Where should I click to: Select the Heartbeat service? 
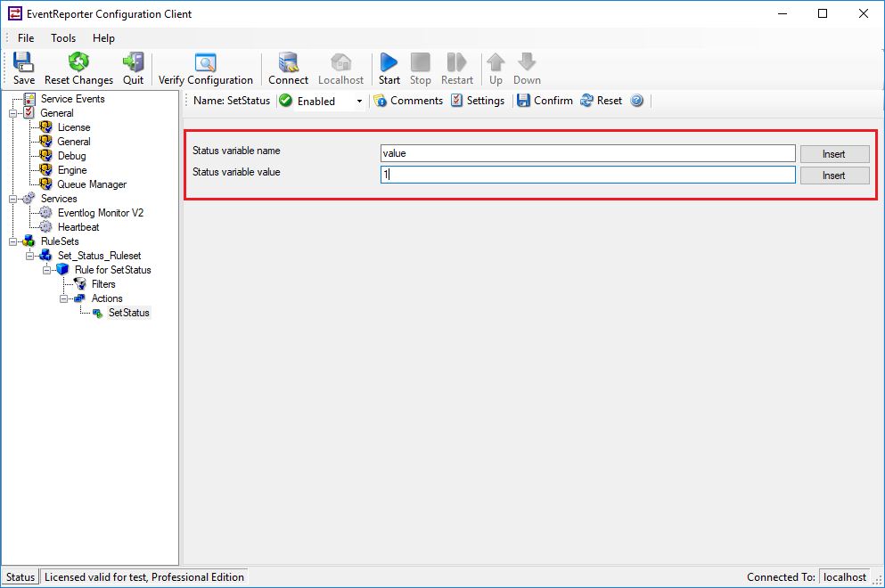[78, 227]
